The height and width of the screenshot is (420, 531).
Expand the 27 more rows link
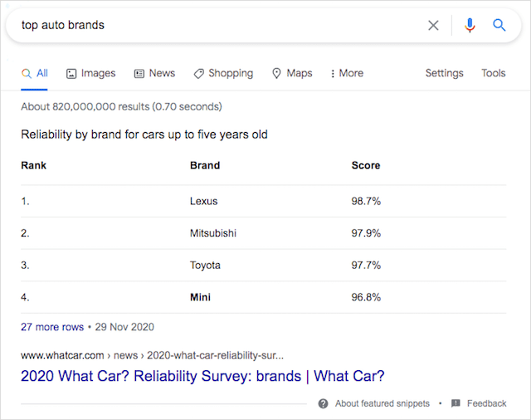point(52,327)
